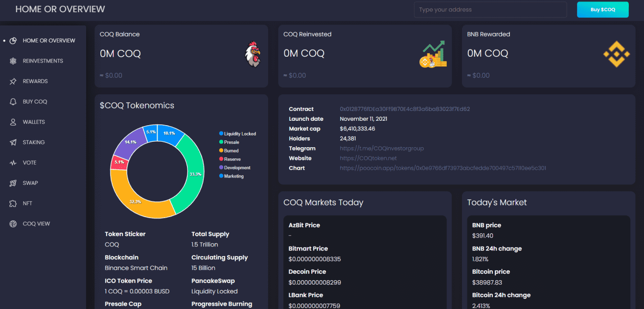The image size is (644, 309).
Task: Click the Decoin Price value $0.000000008299
Action: coord(315,282)
